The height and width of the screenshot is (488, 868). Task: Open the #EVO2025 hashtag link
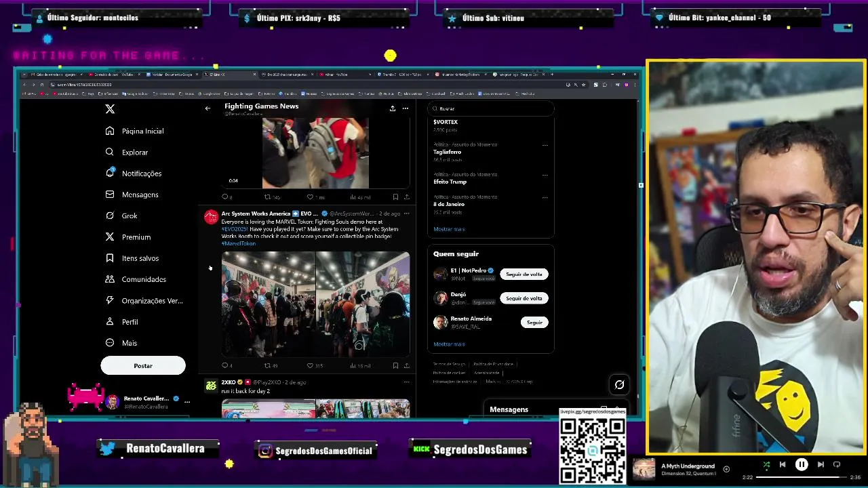(234, 229)
